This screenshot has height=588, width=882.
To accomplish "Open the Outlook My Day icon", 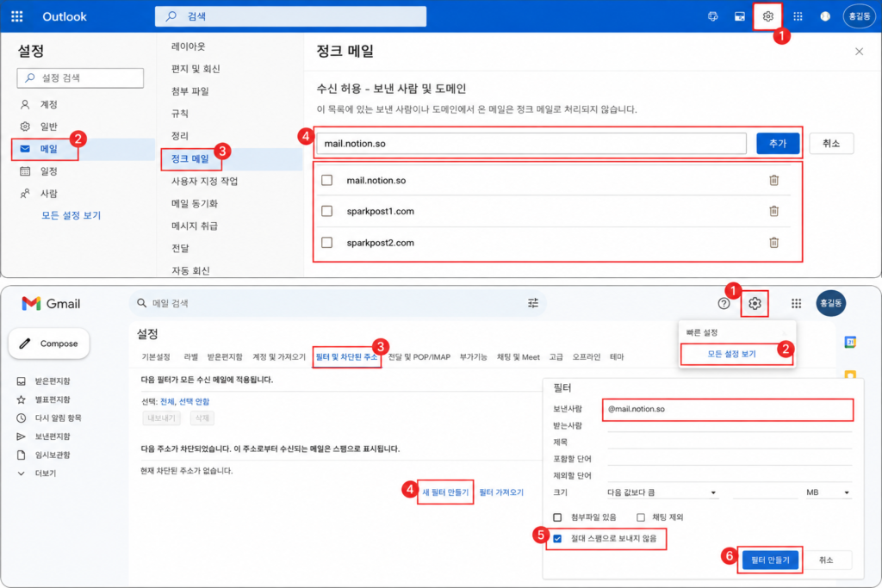I will coord(740,16).
